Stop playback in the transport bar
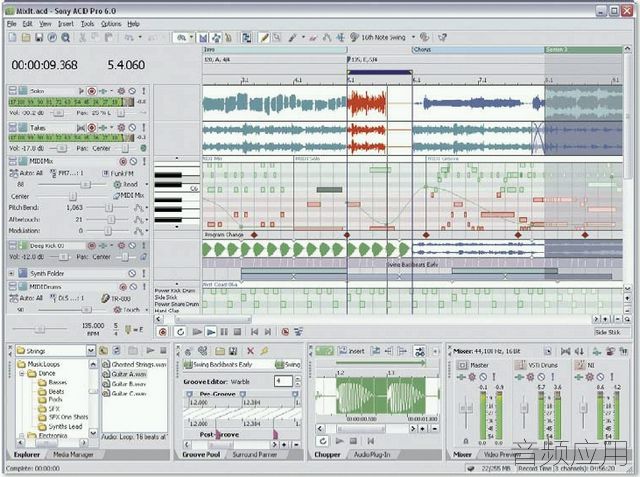The height and width of the screenshot is (477, 640). (x=237, y=332)
